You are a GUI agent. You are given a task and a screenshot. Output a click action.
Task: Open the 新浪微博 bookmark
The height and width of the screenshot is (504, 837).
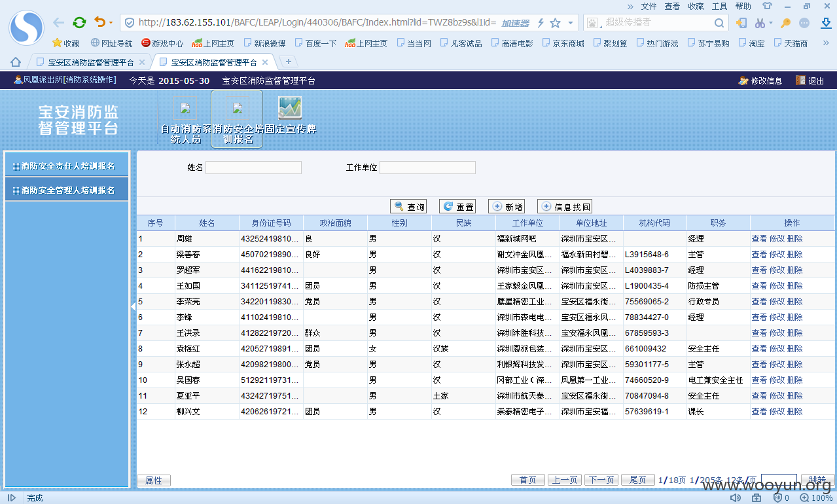pos(264,43)
